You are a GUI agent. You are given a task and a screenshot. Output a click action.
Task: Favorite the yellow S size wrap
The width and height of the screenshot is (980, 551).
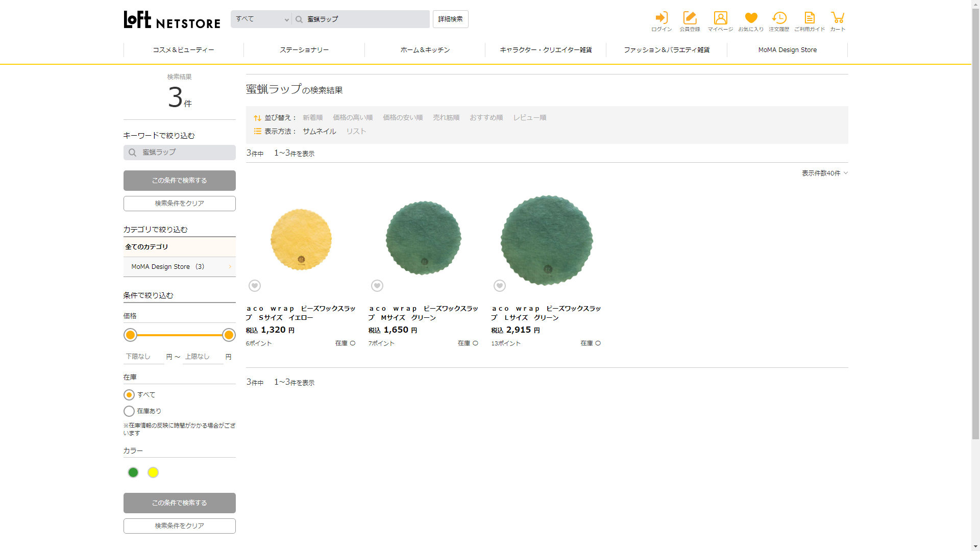255,286
